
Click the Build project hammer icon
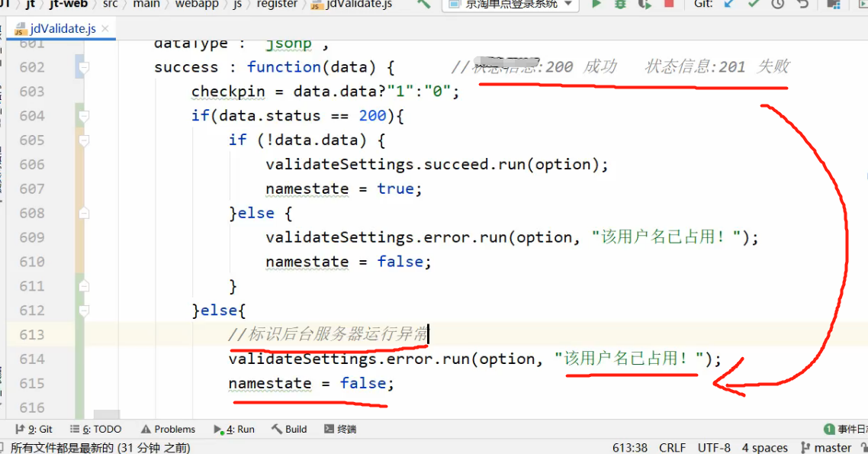click(x=423, y=4)
